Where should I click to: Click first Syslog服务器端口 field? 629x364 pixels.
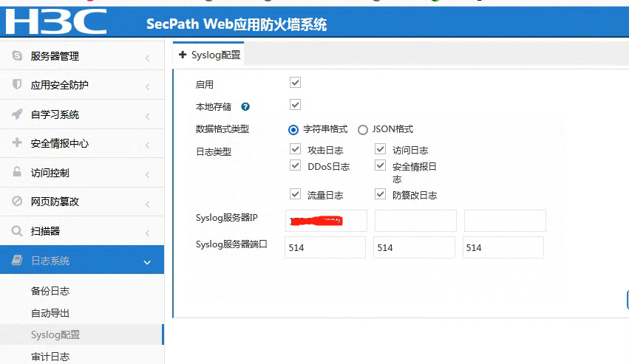coord(325,247)
